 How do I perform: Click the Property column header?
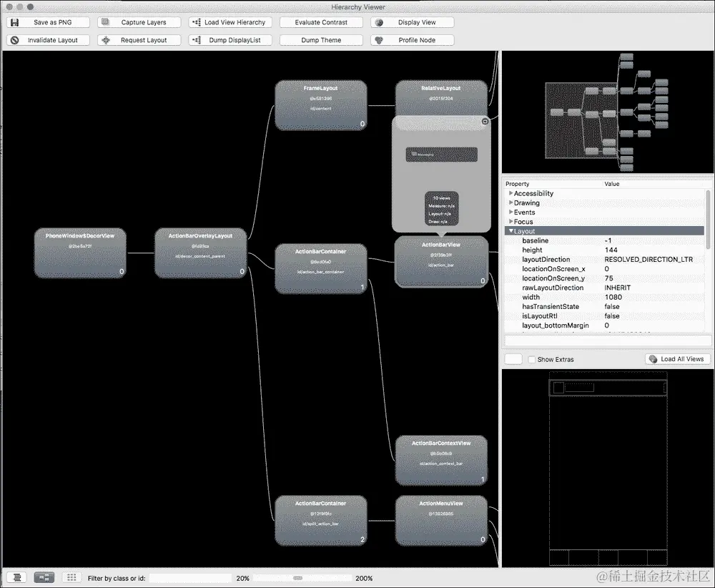(x=517, y=184)
